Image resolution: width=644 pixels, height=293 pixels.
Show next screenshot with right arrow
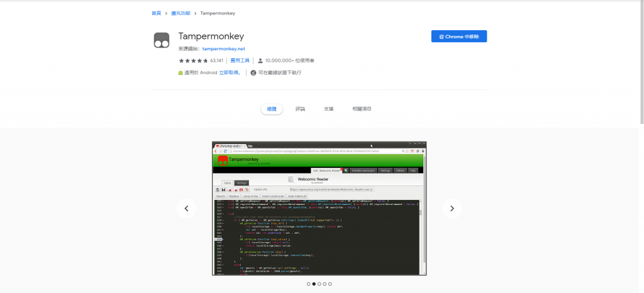click(452, 209)
